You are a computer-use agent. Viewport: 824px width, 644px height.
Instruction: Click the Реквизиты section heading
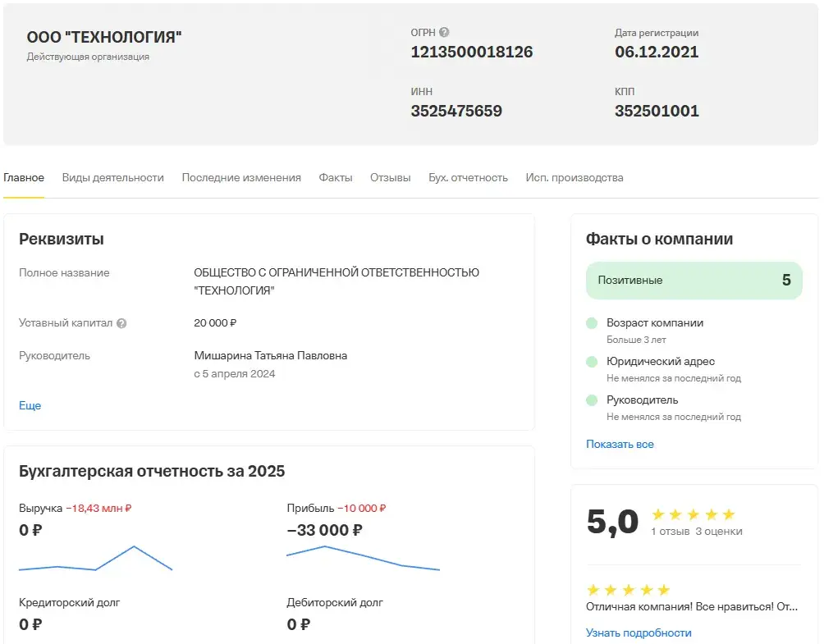(62, 239)
